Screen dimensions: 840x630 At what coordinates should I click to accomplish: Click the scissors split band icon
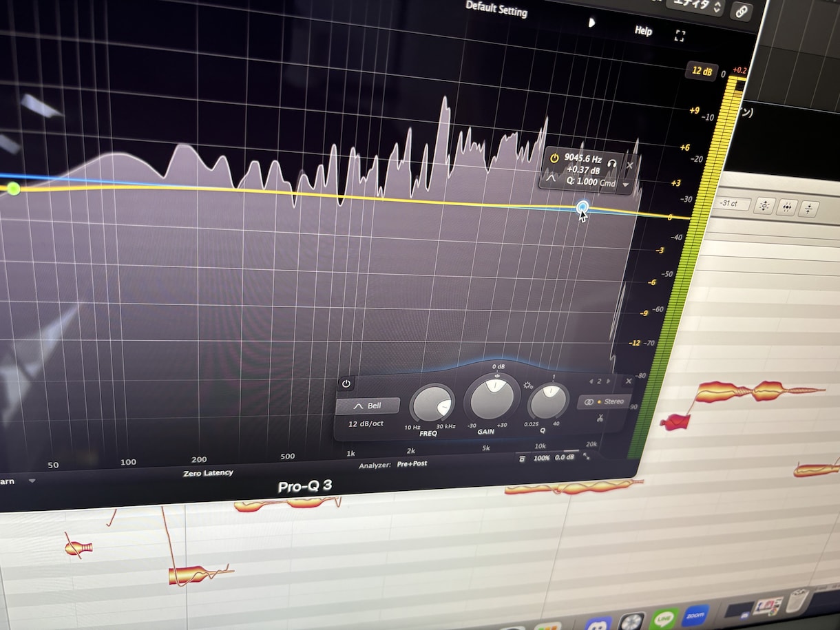pyautogui.click(x=600, y=417)
